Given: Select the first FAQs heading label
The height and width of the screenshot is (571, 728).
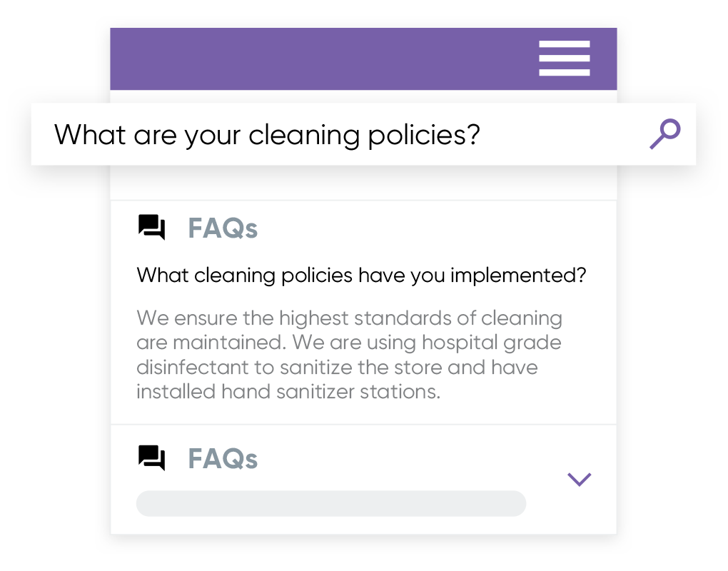Looking at the screenshot, I should tap(222, 229).
